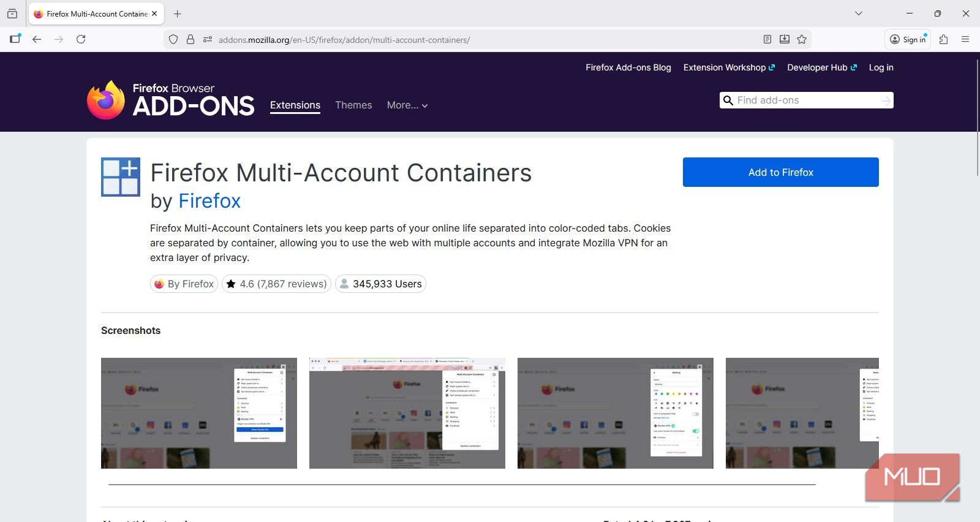
Task: Reload the current page
Action: coord(81,39)
